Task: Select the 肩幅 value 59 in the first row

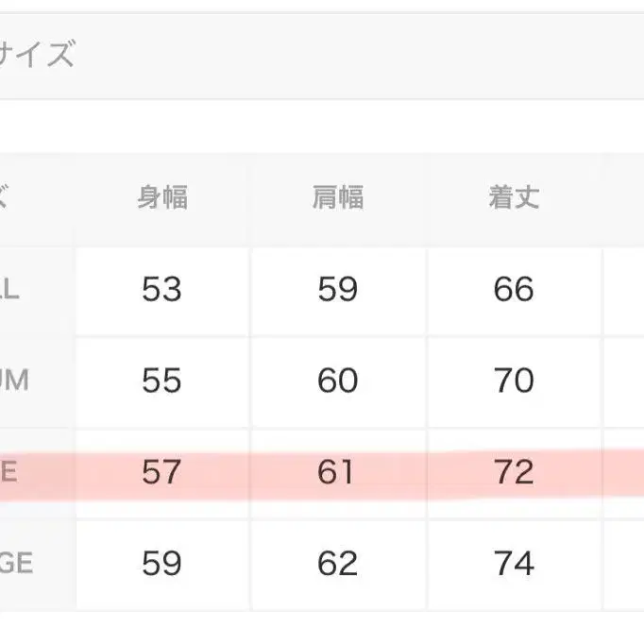Action: [337, 289]
